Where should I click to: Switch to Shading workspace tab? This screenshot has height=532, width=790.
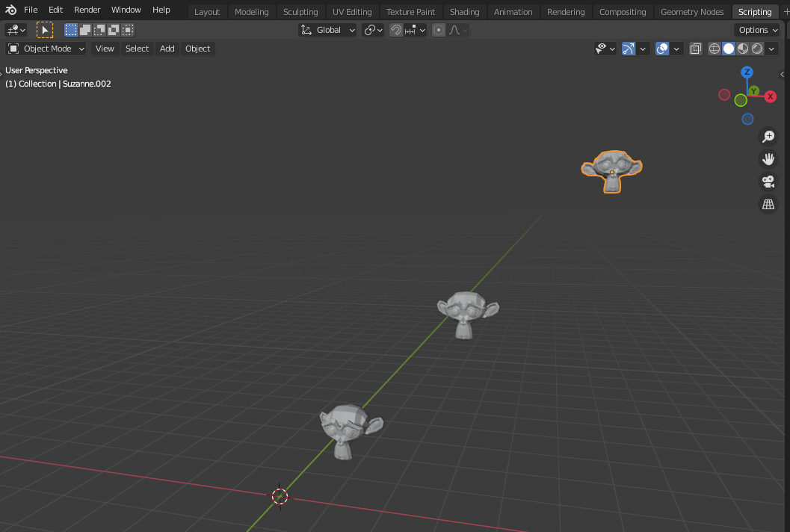465,12
